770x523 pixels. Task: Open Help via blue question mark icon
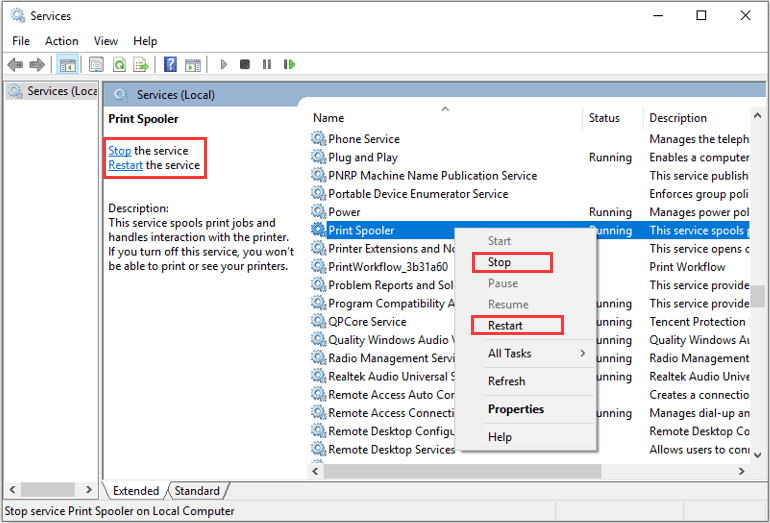coord(170,65)
